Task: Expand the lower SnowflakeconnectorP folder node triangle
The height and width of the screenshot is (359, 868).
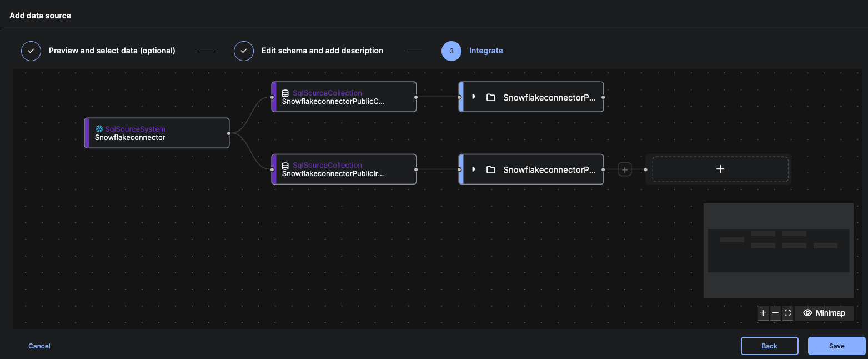Action: pos(474,169)
